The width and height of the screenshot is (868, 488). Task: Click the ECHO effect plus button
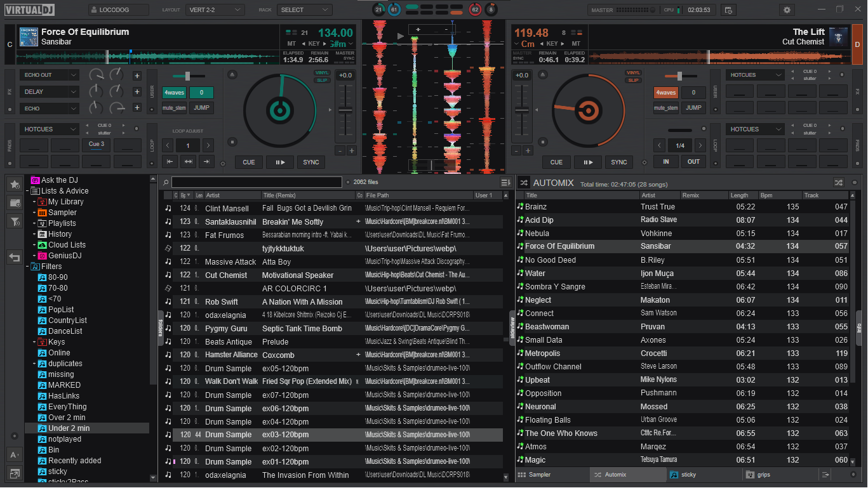(137, 108)
